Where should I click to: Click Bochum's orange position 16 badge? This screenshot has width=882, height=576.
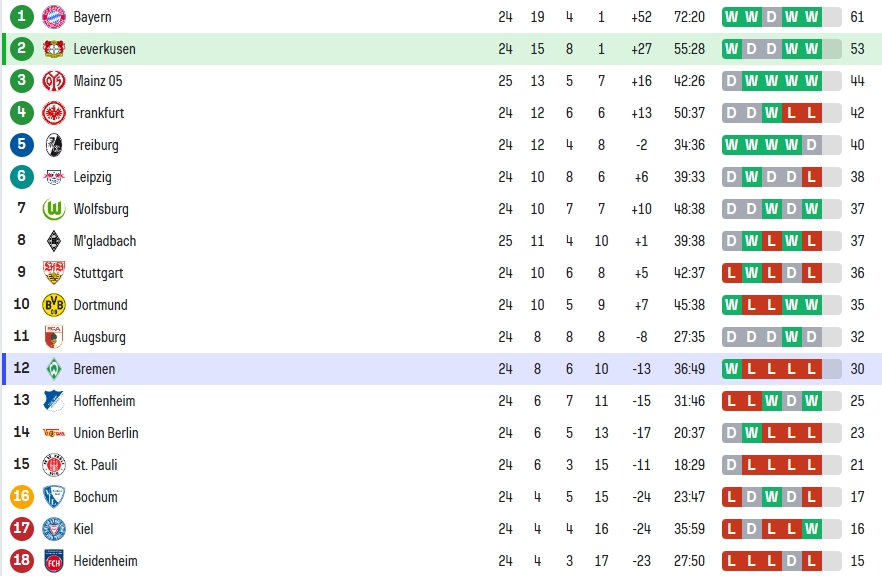[x=21, y=497]
